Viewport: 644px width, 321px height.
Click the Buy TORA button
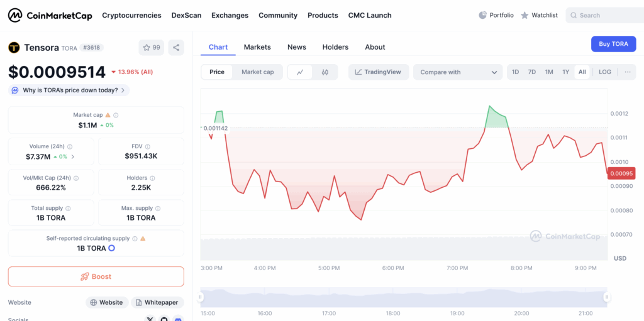[x=613, y=44]
